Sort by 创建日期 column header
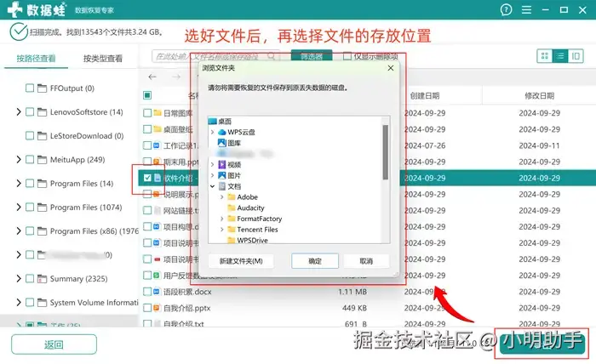The height and width of the screenshot is (364, 596). point(425,95)
